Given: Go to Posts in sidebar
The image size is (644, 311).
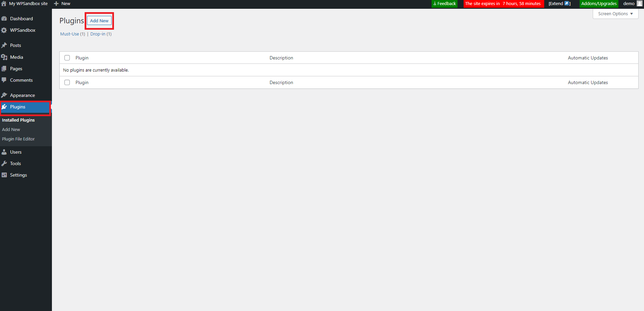Looking at the screenshot, I should point(16,45).
